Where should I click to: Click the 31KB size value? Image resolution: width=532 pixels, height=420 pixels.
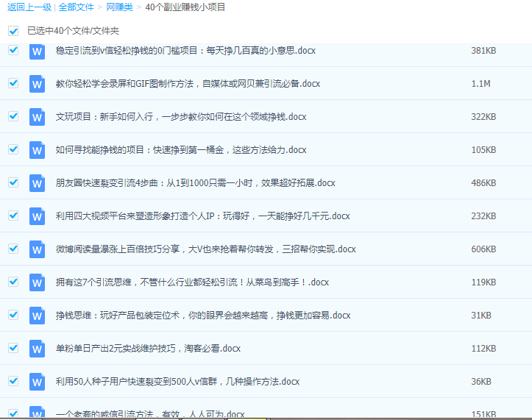point(481,315)
